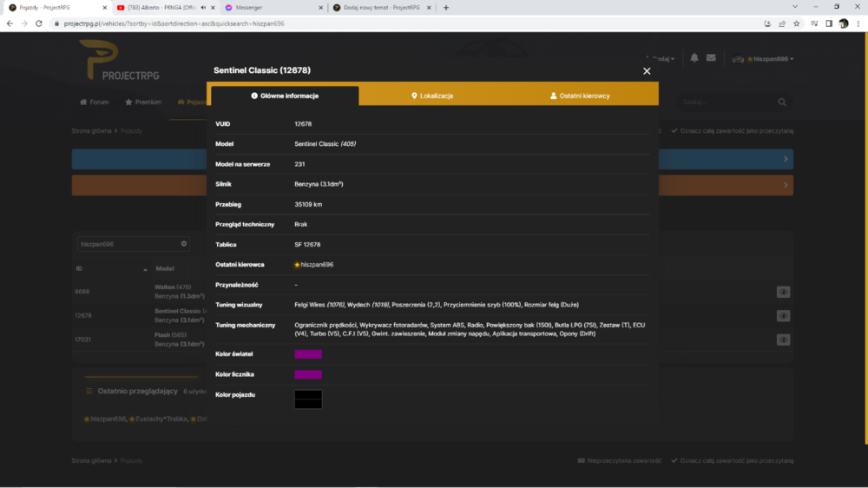Toggle eye icon for vehicle 9688
The image size is (868, 488).
point(783,292)
